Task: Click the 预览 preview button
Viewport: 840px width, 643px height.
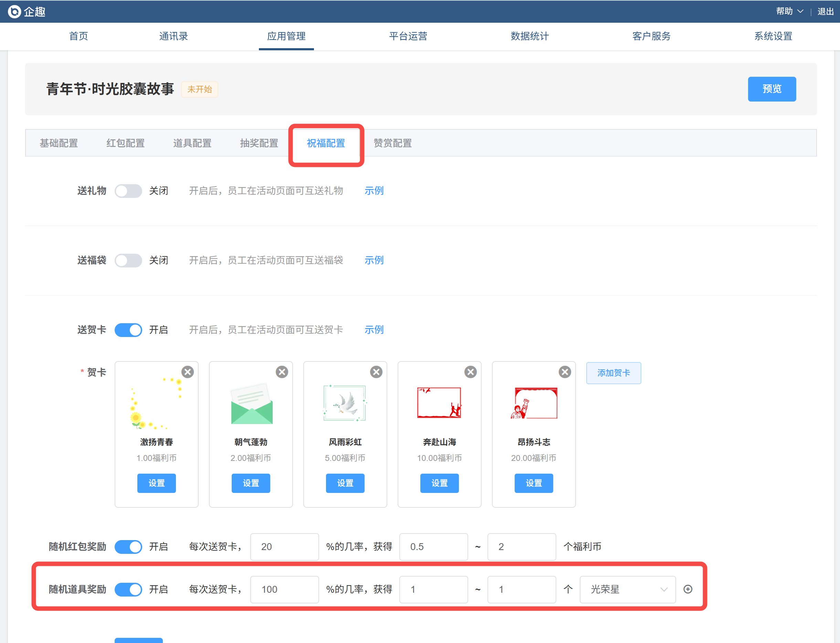Action: 771,89
